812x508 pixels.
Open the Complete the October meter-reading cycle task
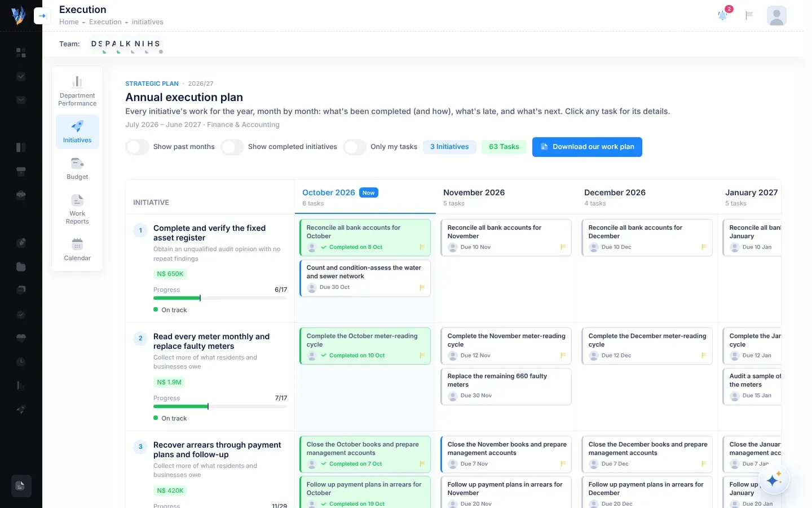pos(365,346)
